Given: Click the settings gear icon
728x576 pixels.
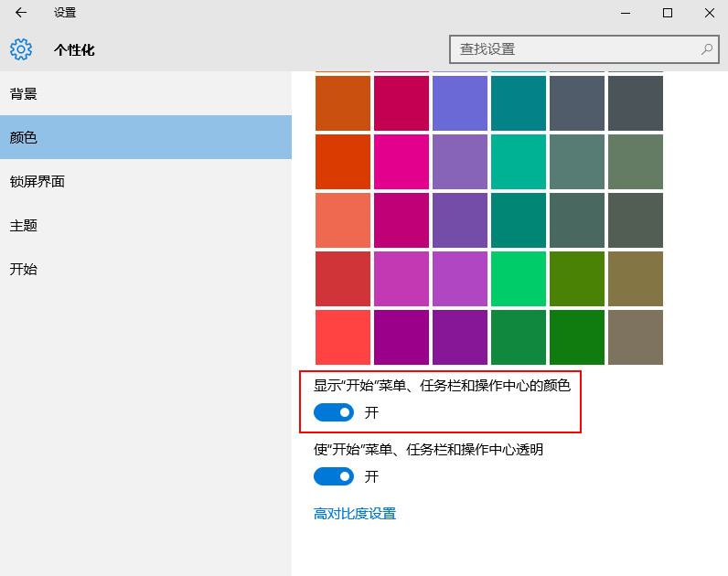Looking at the screenshot, I should tap(21, 49).
